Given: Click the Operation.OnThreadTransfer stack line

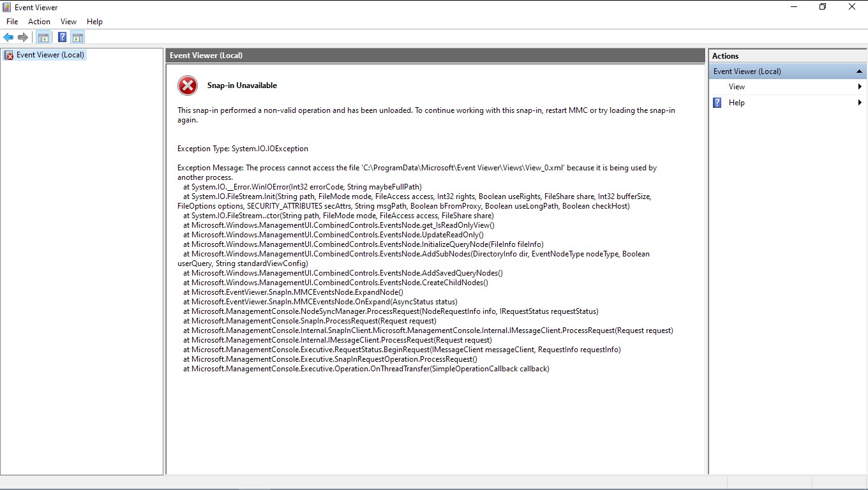Looking at the screenshot, I should tap(366, 369).
